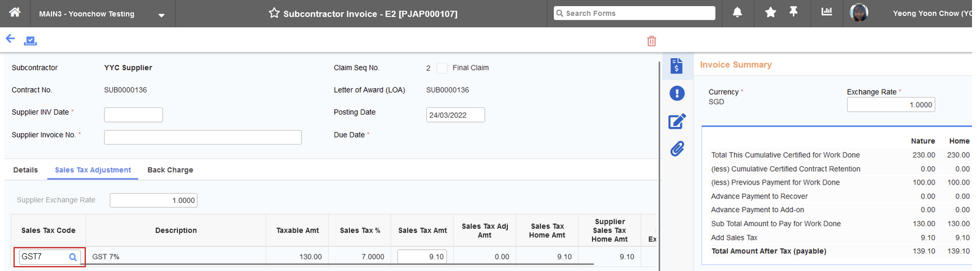The height and width of the screenshot is (271, 980).
Task: Open Sales Tax Code lookup search
Action: coord(73,258)
